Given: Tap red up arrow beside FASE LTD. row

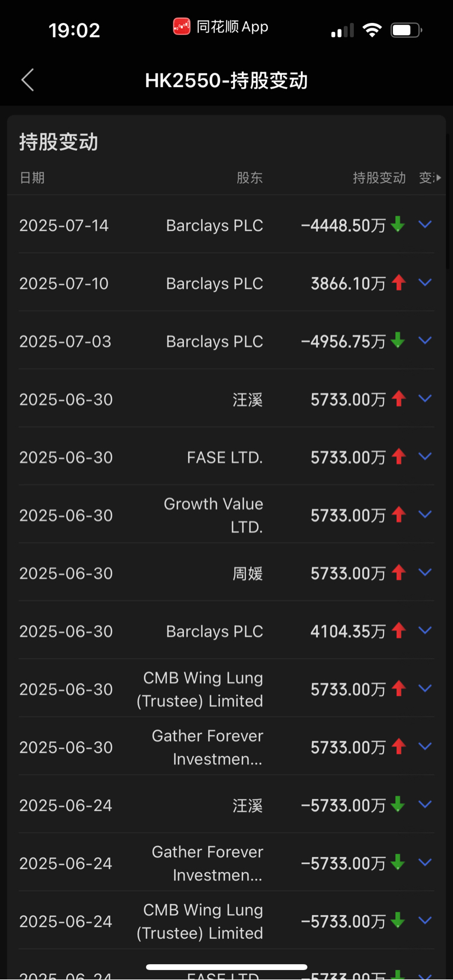Looking at the screenshot, I should [399, 456].
